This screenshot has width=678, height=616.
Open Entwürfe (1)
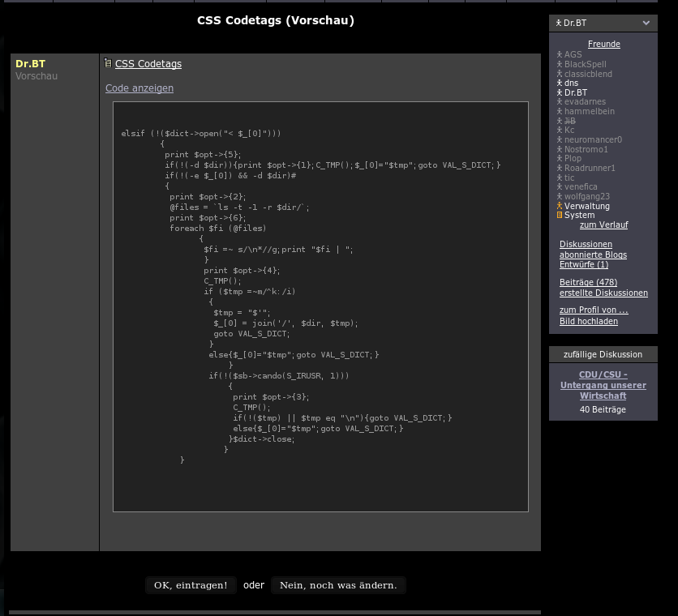tap(584, 264)
